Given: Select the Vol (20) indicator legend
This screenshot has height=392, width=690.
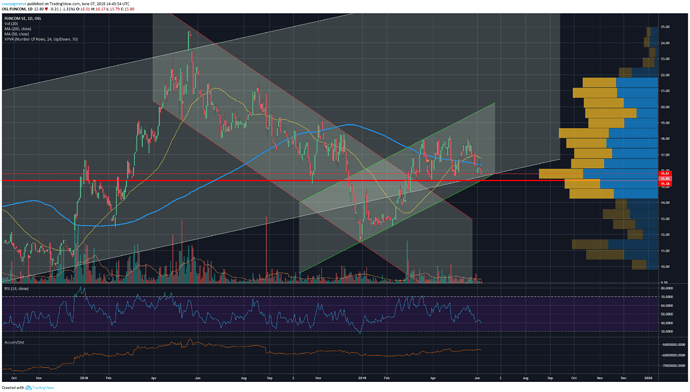Looking at the screenshot, I should click(11, 24).
